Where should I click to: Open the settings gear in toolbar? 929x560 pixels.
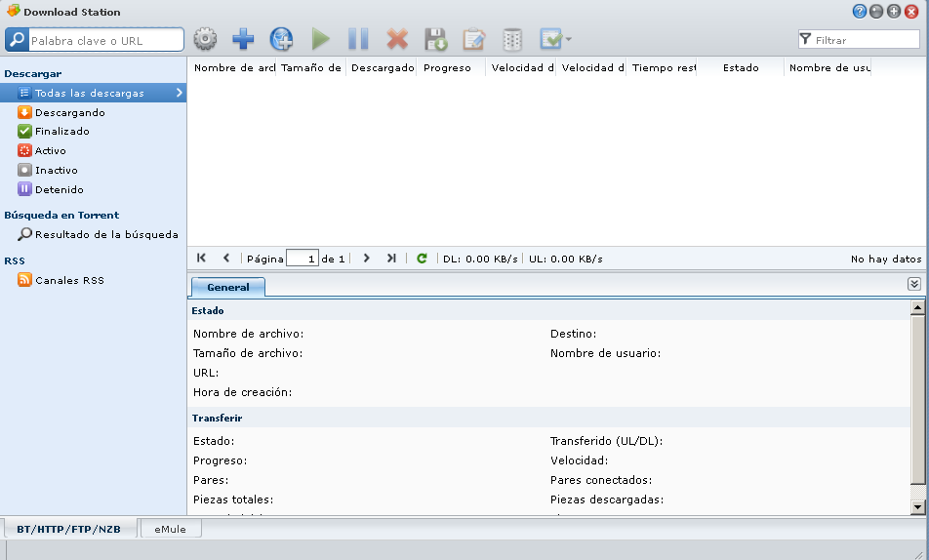coord(205,39)
